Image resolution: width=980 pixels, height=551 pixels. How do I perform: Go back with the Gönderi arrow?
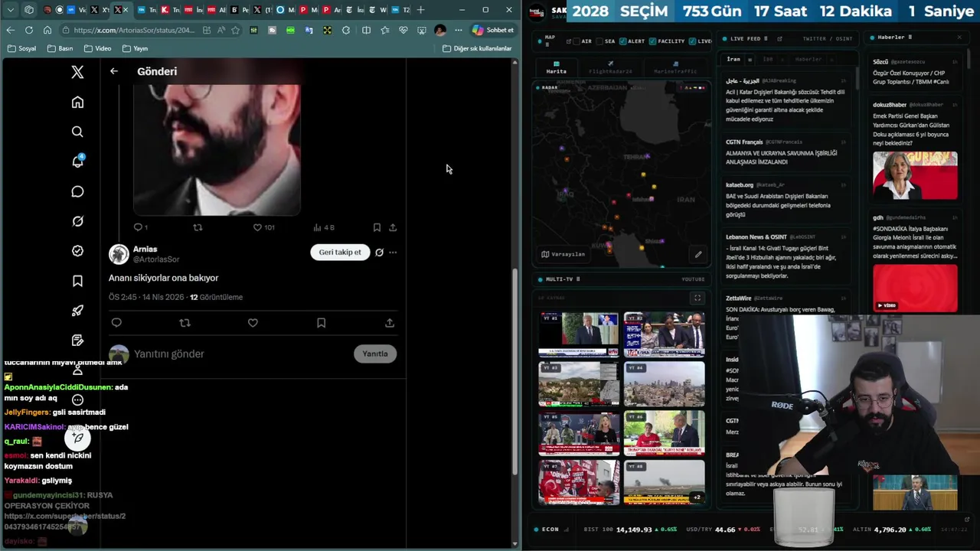(114, 71)
